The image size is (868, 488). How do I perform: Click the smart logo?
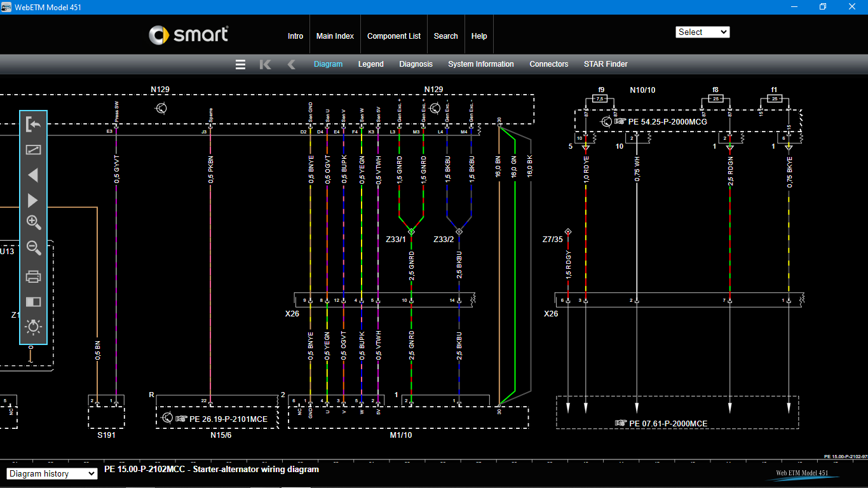tap(189, 34)
